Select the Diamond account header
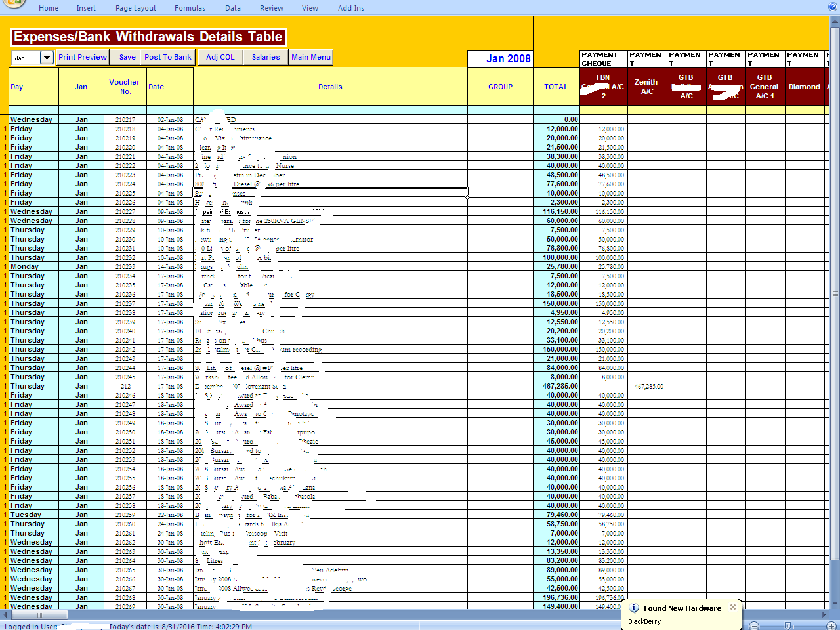840x630 pixels. (x=805, y=87)
